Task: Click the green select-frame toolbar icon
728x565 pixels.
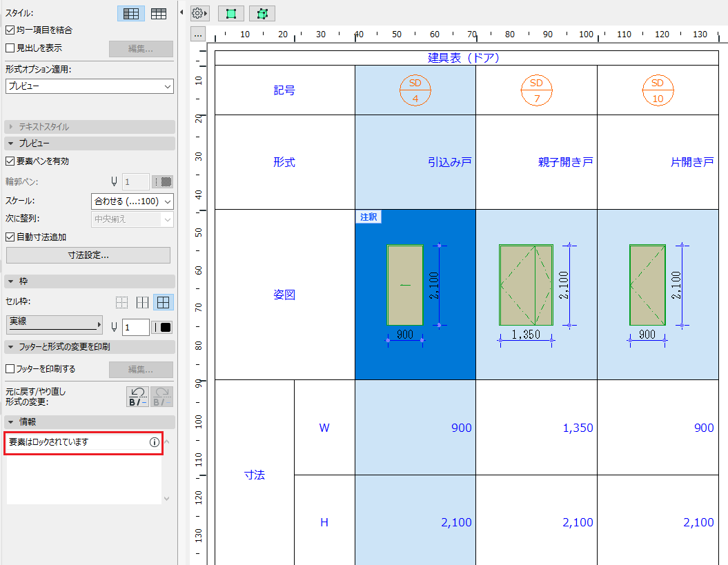Action: click(x=230, y=14)
